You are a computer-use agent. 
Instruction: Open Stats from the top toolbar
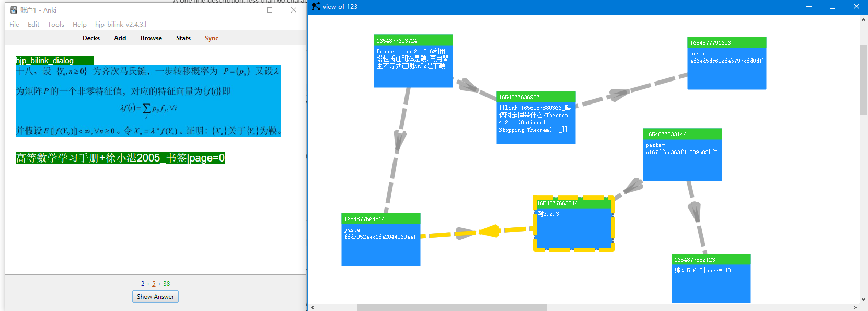tap(183, 38)
